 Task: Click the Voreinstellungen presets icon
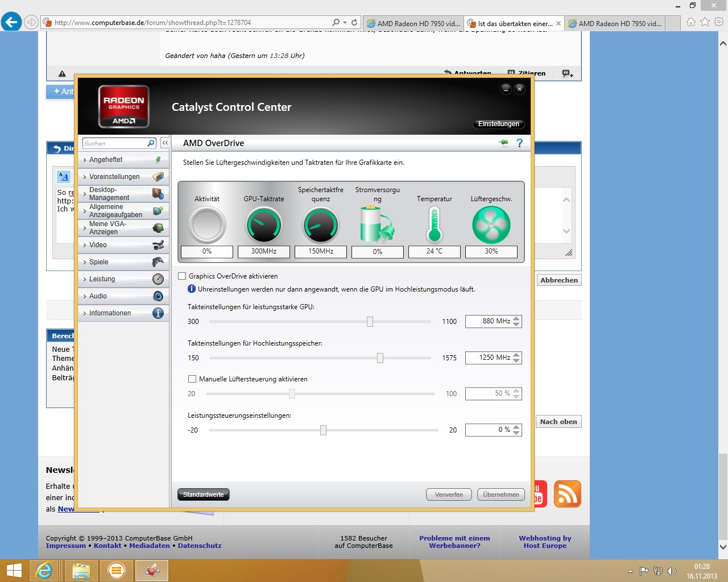pyautogui.click(x=158, y=177)
